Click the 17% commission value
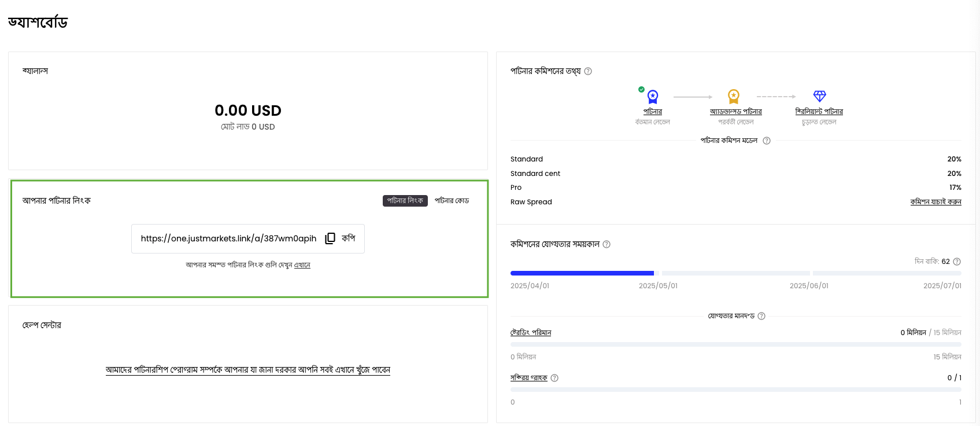 (x=955, y=188)
